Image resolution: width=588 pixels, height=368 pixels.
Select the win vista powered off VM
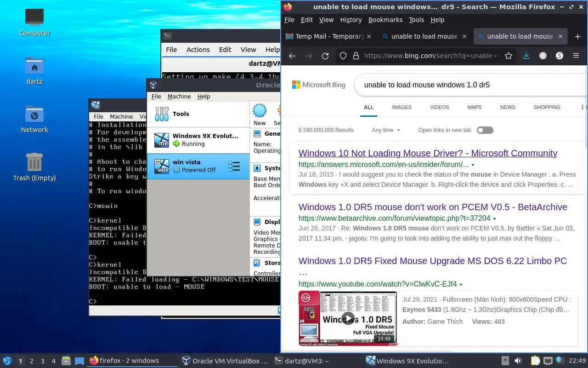pos(198,166)
